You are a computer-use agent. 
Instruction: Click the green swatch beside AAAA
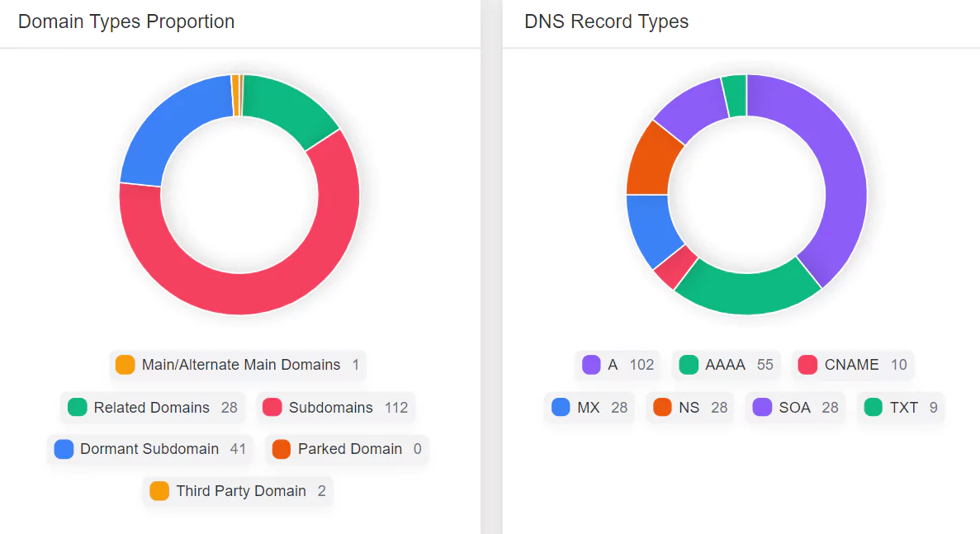pos(689,365)
